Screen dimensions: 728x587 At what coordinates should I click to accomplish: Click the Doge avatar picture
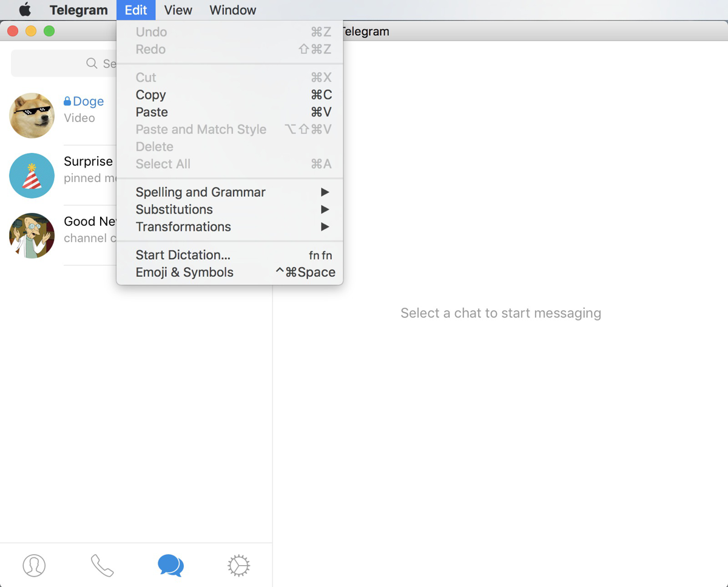tap(32, 115)
